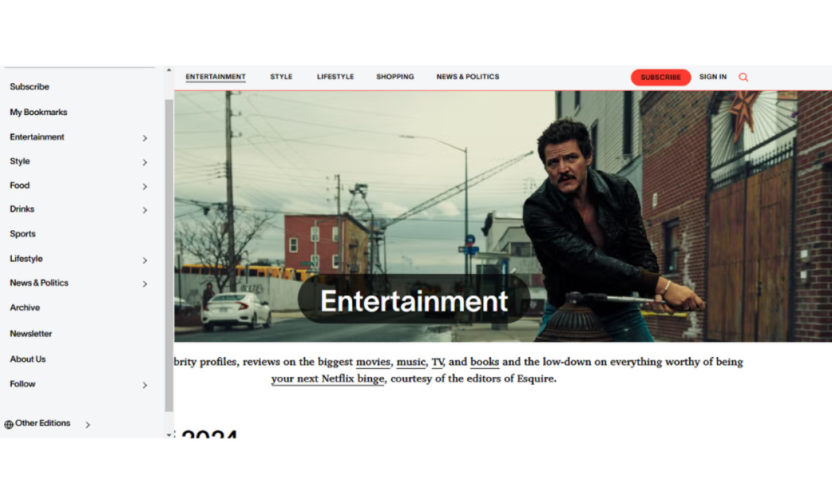Switch to the SHOPPING navigation tab
Image resolution: width=832 pixels, height=504 pixels.
pyautogui.click(x=395, y=77)
